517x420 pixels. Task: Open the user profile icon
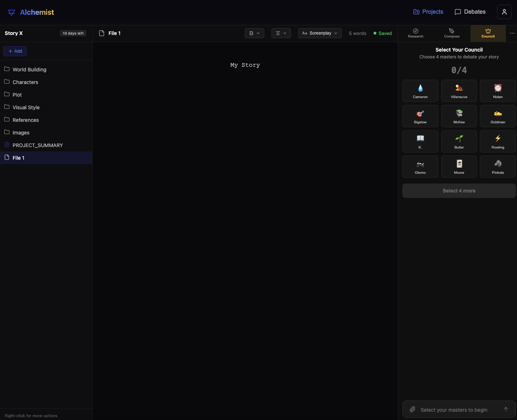(x=504, y=12)
